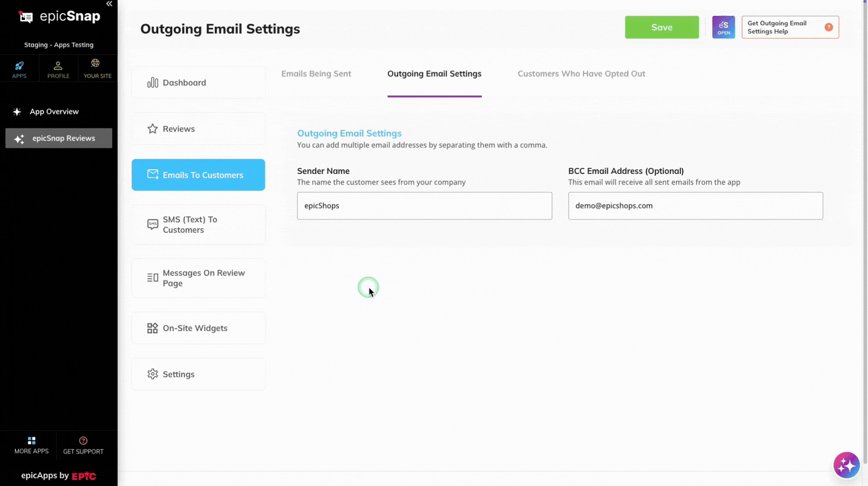Click orange question mark help icon
This screenshot has width=868, height=486.
pyautogui.click(x=828, y=27)
